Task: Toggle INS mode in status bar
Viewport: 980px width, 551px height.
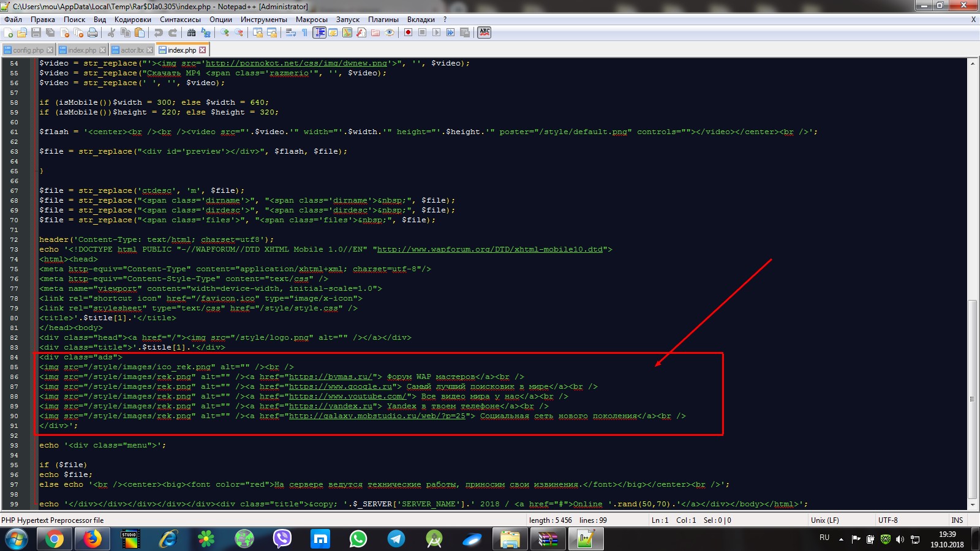Action: (957, 520)
